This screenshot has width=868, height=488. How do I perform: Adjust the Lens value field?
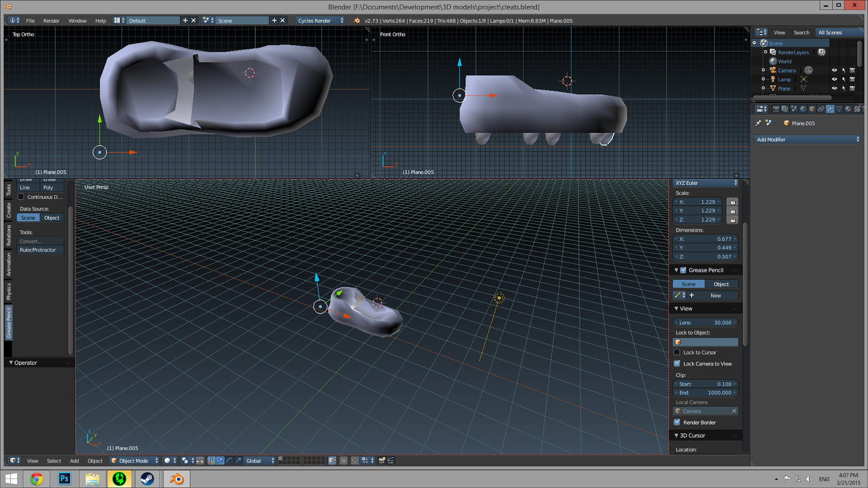coord(705,323)
